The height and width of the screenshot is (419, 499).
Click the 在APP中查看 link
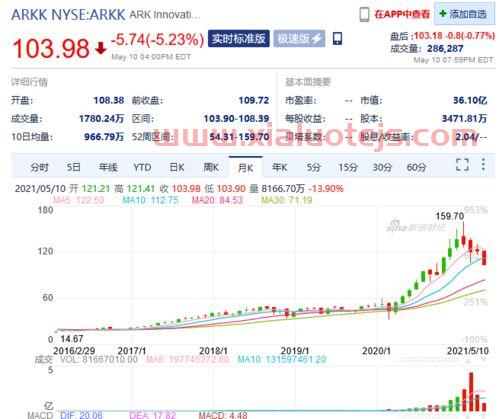402,14
